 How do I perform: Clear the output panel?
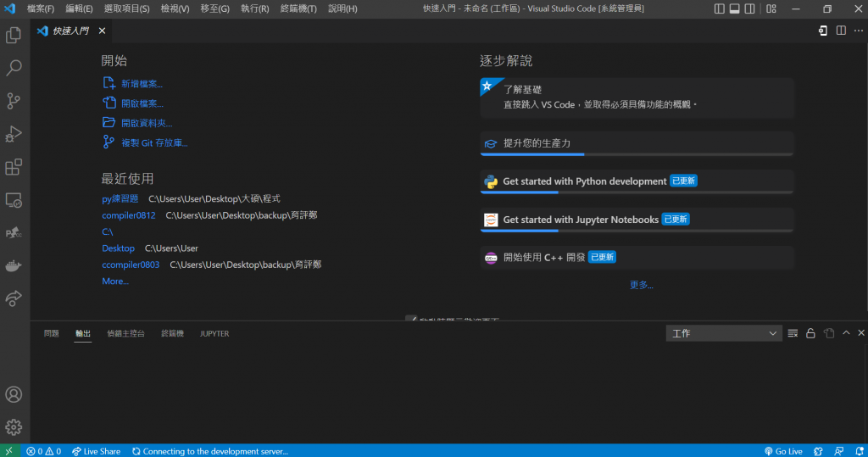coord(793,333)
